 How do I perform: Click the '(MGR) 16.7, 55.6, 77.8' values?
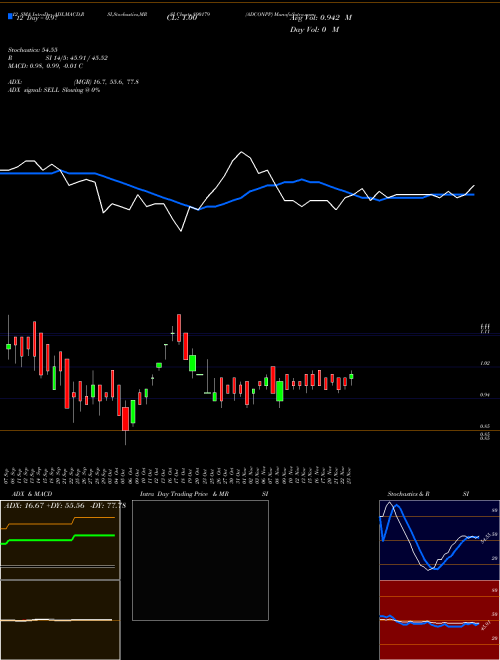[x=106, y=82]
